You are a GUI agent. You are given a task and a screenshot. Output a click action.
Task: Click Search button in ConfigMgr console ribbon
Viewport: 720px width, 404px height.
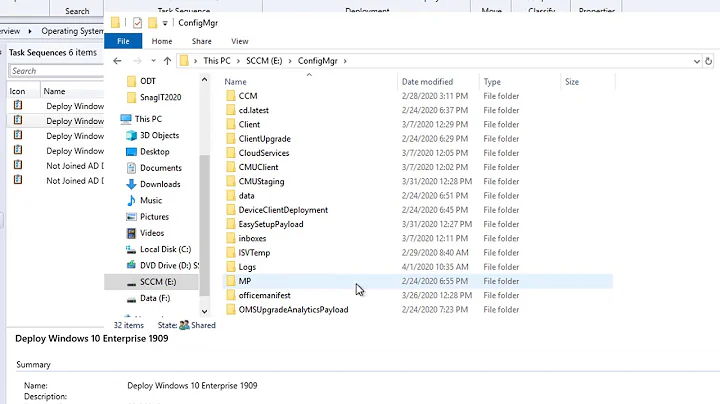pos(77,10)
